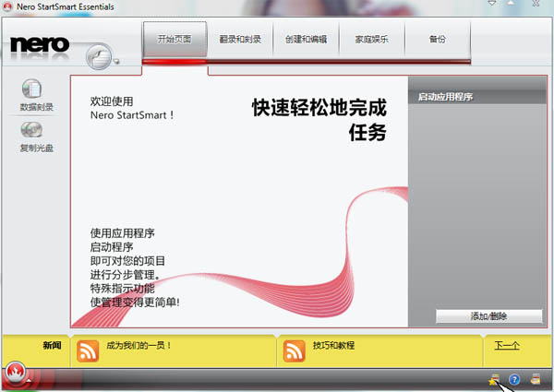554x392 pixels.
Task: Expand the arrow next to the Nero orb
Action: [30, 380]
